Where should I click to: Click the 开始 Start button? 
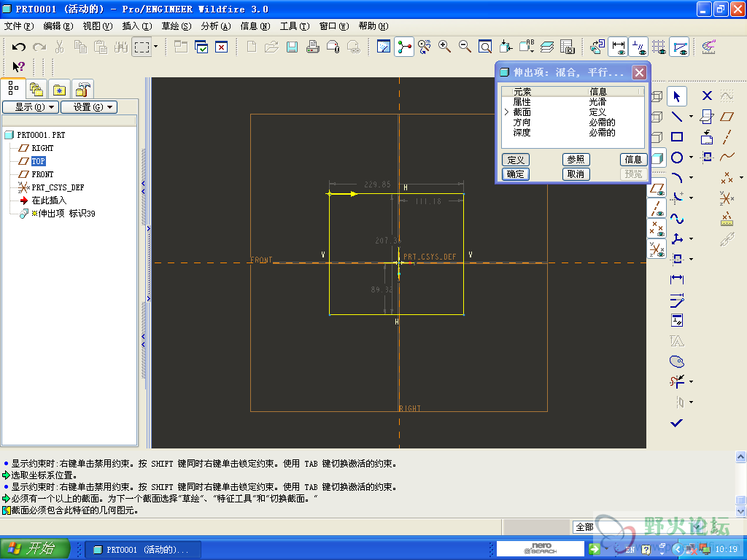(34, 548)
